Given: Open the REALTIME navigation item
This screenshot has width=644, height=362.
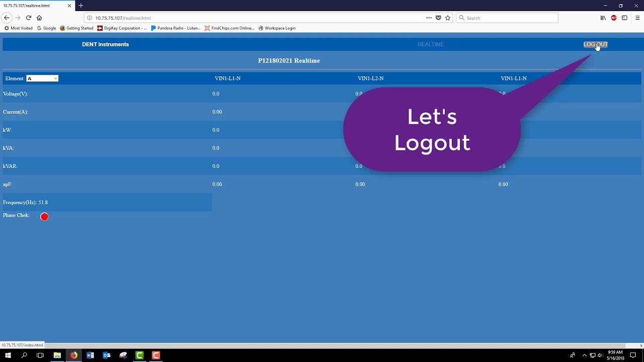Looking at the screenshot, I should [431, 44].
